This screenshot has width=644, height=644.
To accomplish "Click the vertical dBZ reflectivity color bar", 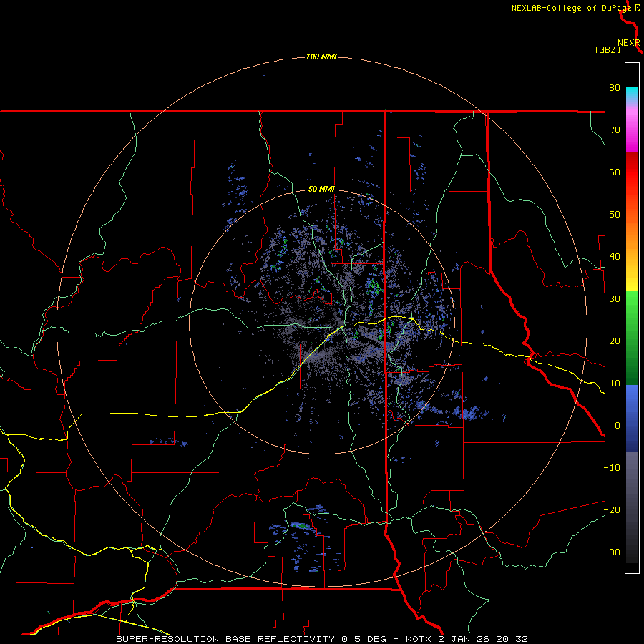I will tap(632, 318).
